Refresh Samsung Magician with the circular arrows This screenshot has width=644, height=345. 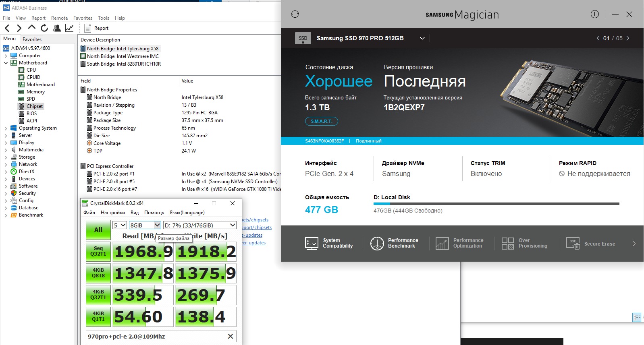click(295, 14)
